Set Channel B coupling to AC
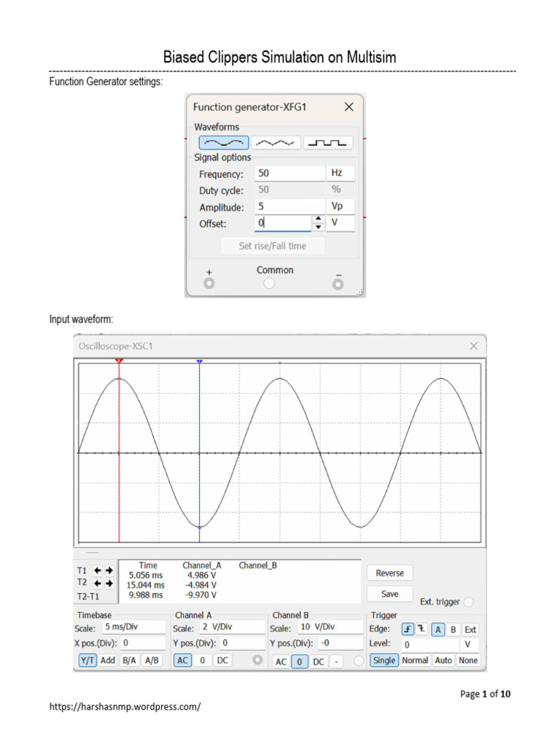This screenshot has height=747, width=560. [x=281, y=662]
